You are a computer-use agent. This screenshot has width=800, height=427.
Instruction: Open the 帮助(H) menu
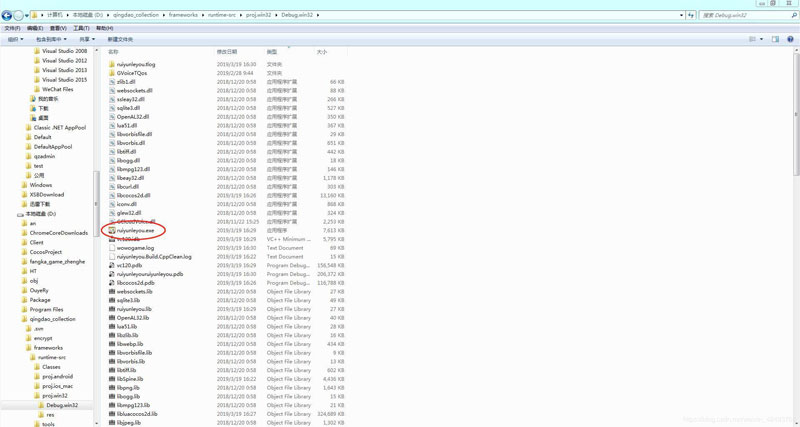(x=105, y=29)
